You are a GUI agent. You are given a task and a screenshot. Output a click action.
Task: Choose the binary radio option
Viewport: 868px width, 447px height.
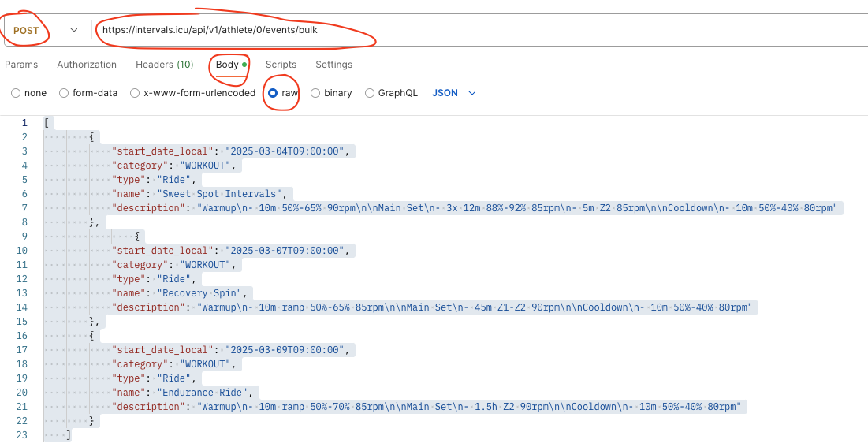(x=315, y=93)
